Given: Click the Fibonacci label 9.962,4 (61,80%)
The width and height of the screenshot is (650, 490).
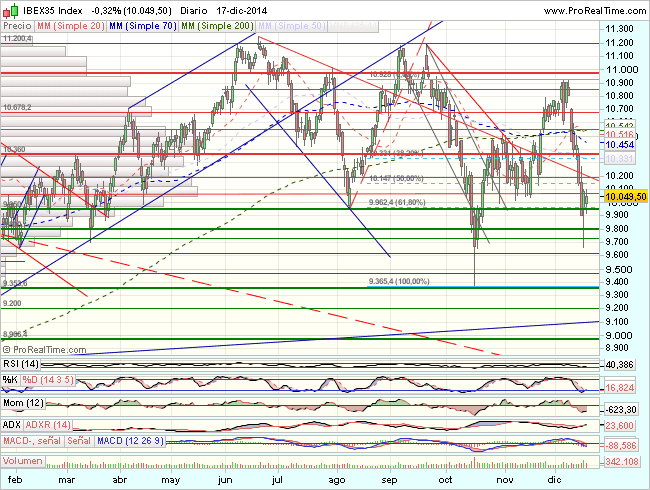Looking at the screenshot, I should [x=397, y=202].
